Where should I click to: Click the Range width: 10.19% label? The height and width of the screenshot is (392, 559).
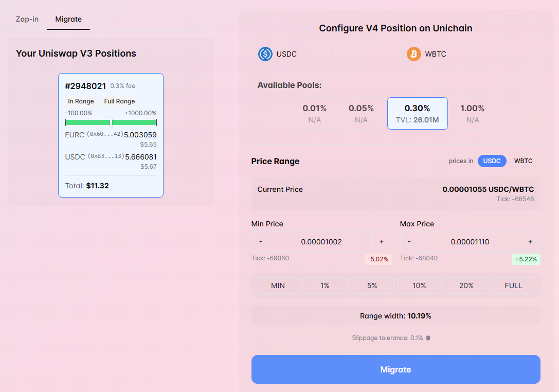395,316
